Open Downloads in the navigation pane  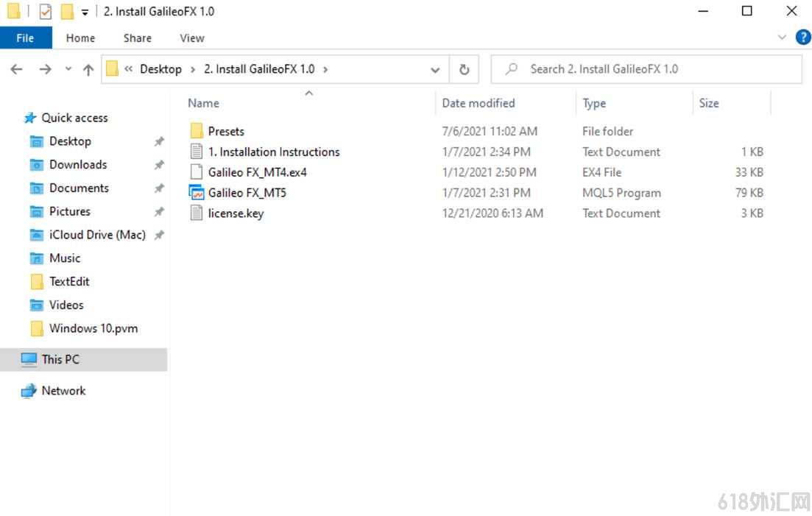coord(78,165)
